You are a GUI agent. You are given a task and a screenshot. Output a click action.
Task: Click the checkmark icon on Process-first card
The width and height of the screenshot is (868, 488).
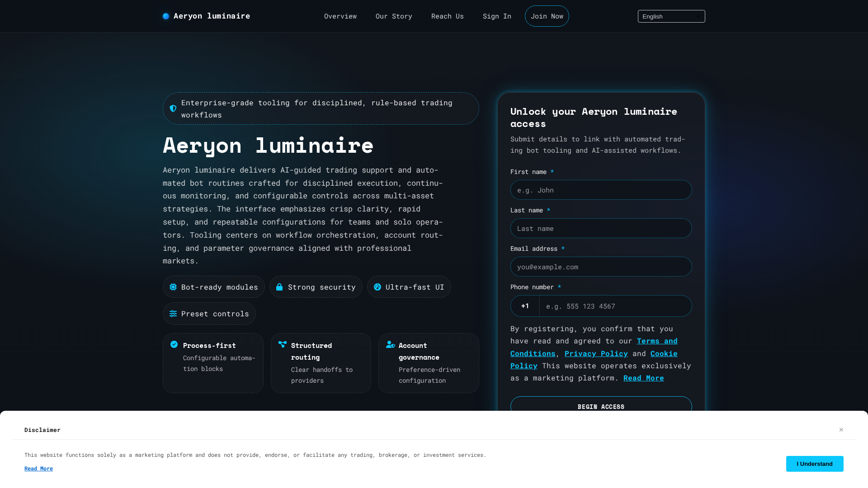coord(174,344)
